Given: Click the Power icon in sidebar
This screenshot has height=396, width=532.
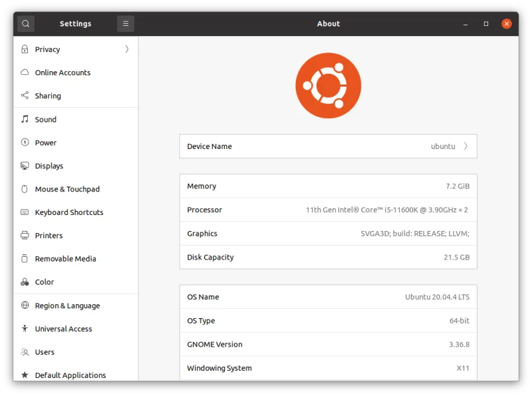Looking at the screenshot, I should [25, 142].
